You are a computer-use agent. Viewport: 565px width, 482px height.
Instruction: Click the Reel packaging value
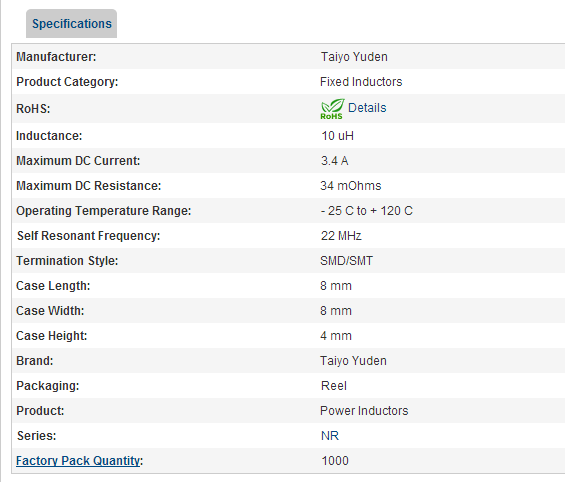coord(334,386)
